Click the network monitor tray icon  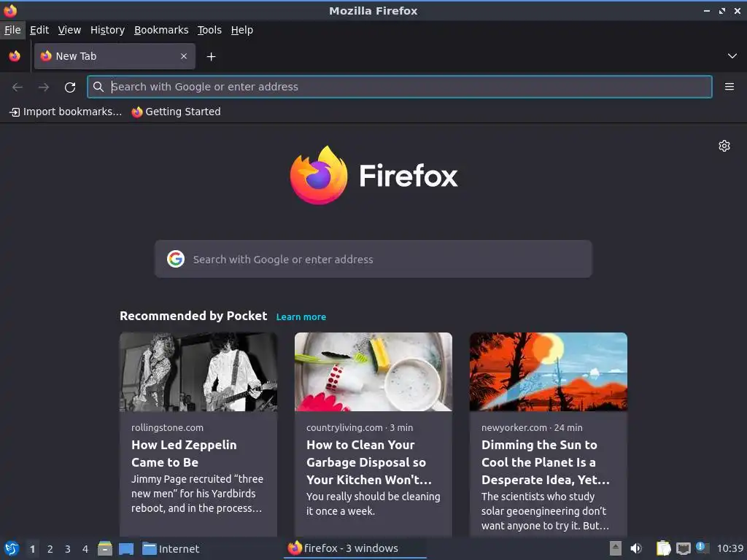683,549
